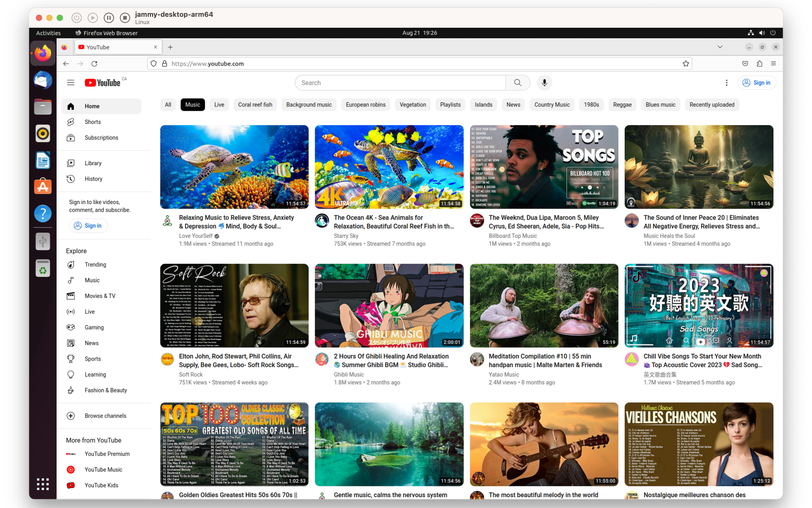
Task: Show tracking protection shield info
Action: click(x=153, y=63)
